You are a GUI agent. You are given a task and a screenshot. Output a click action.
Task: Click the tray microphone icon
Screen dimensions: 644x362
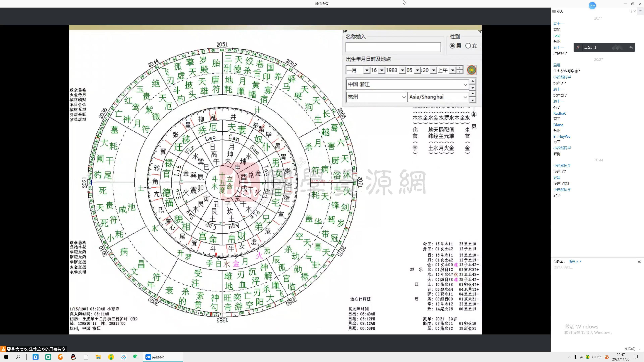pyautogui.click(x=576, y=357)
